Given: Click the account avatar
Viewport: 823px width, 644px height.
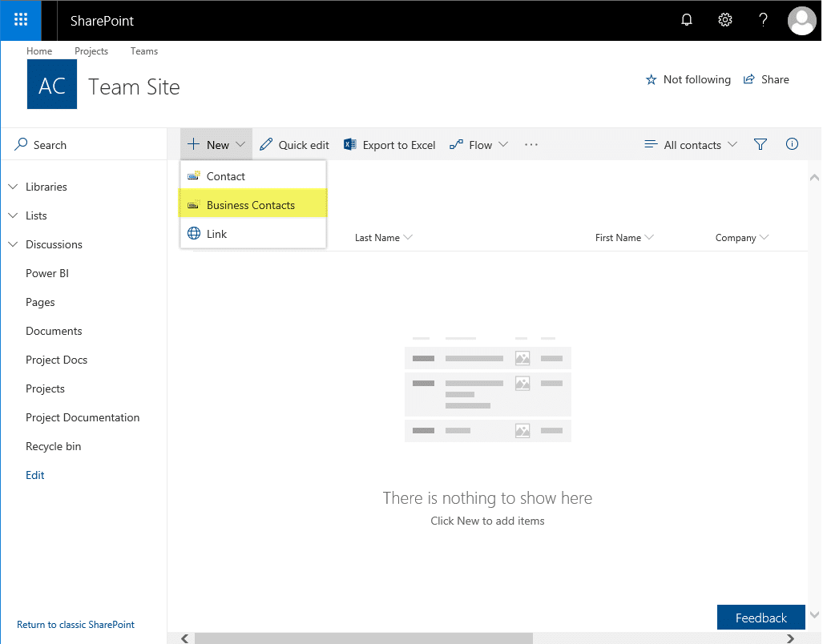Looking at the screenshot, I should 801,20.
